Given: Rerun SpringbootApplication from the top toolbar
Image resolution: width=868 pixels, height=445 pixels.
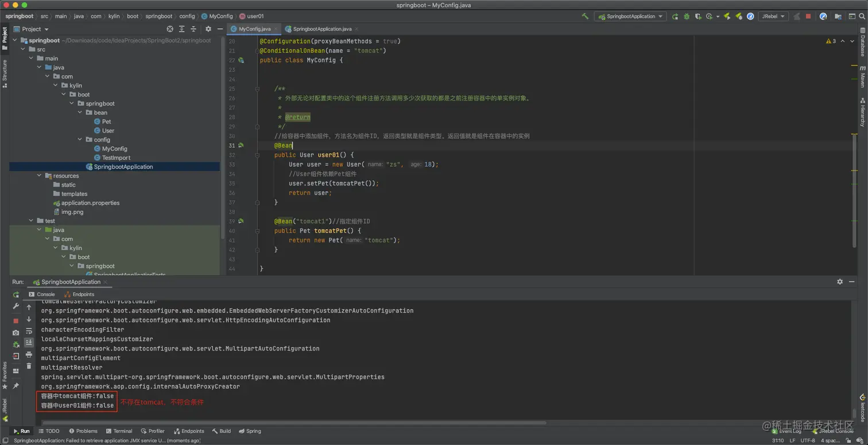Looking at the screenshot, I should tap(675, 16).
